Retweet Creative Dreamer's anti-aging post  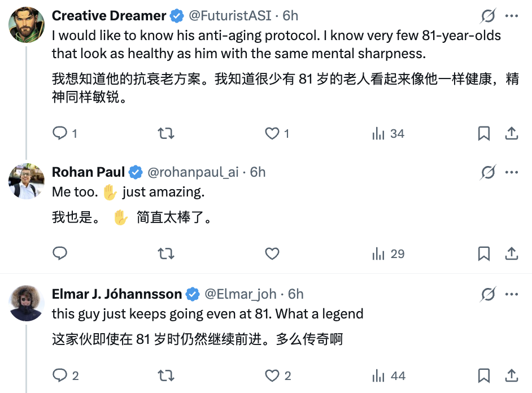coord(166,133)
